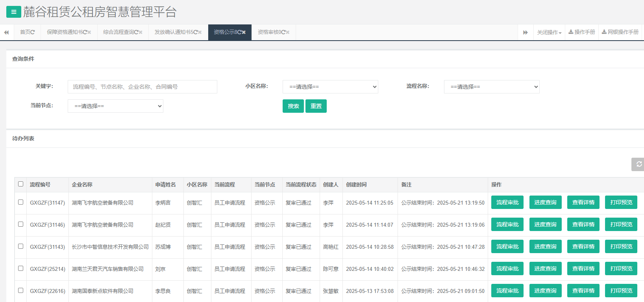Viewport: 644px width, 302px height.
Task: Expand the 流程名称 select box
Action: pos(492,87)
